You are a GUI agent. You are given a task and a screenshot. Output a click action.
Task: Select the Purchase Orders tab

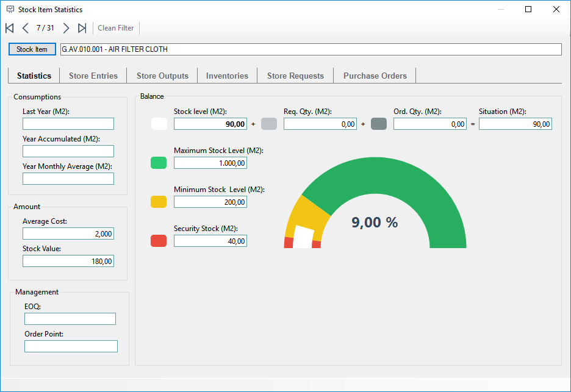pos(375,76)
